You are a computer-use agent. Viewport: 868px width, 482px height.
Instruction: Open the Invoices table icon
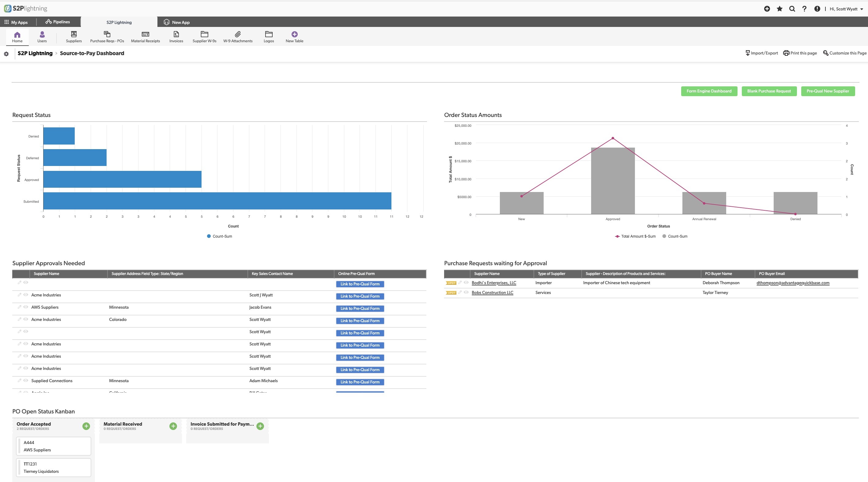tap(176, 34)
